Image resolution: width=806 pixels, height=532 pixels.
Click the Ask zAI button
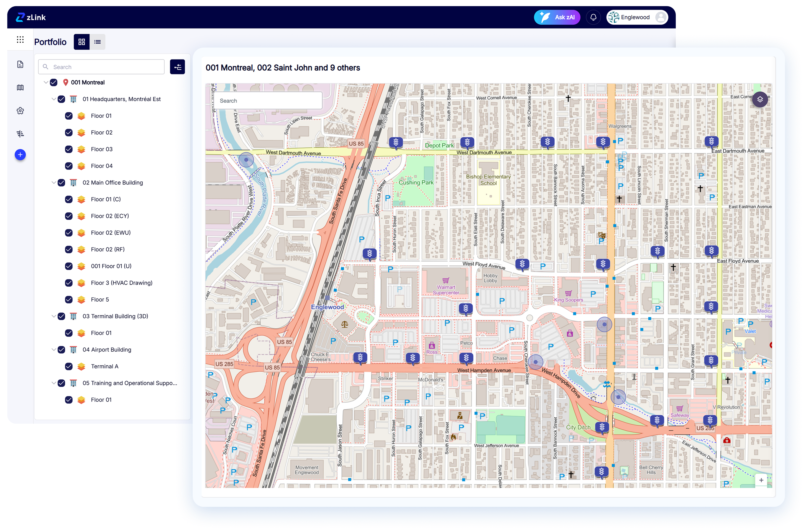557,17
